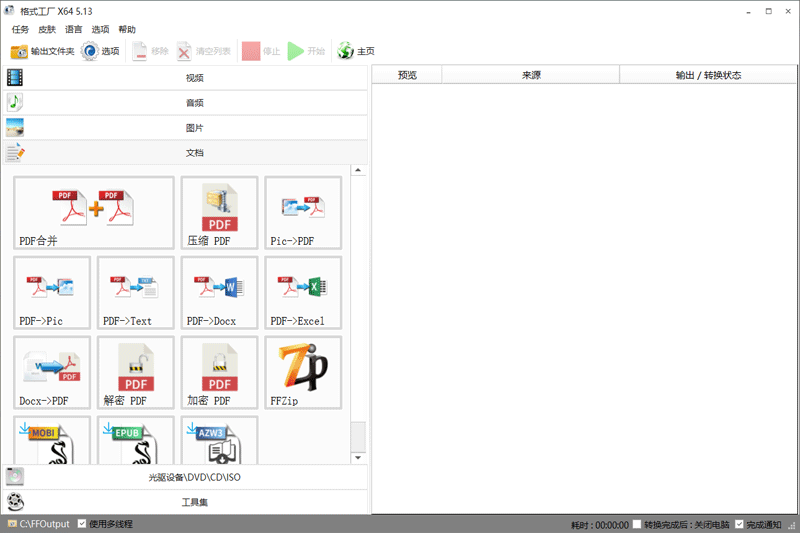Expand the 工具集 toolset section
The height and width of the screenshot is (533, 800).
(185, 502)
